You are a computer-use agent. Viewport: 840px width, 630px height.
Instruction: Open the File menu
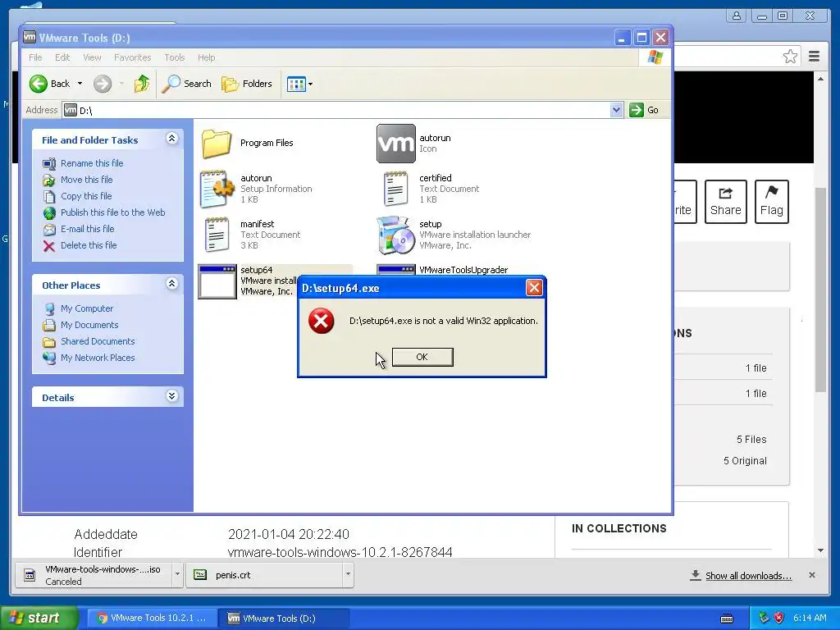click(x=35, y=57)
